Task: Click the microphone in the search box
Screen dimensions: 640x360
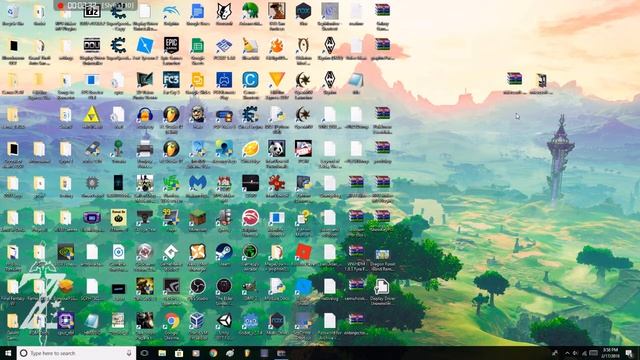Action: pyautogui.click(x=129, y=353)
